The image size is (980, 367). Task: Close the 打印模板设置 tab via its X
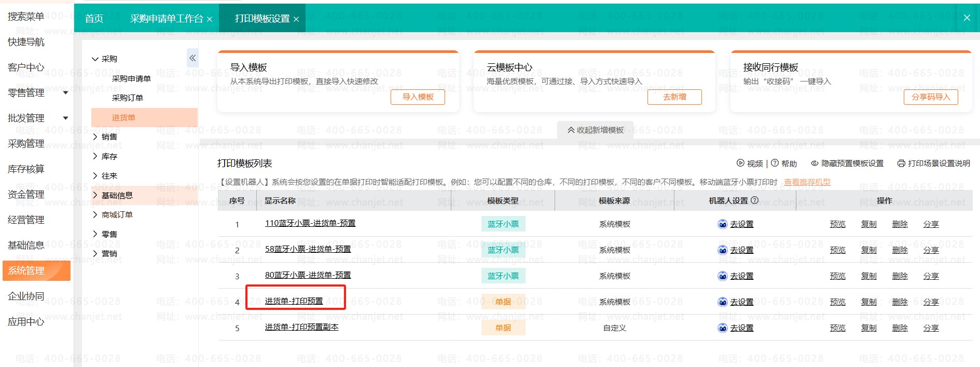tap(296, 19)
